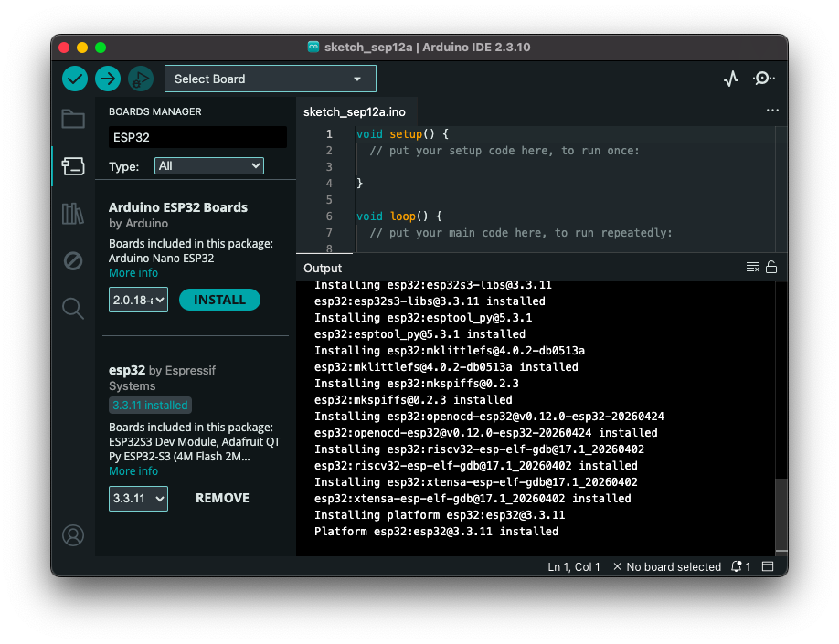Click line number 4 in the gutter
This screenshot has width=839, height=644.
pyautogui.click(x=329, y=183)
